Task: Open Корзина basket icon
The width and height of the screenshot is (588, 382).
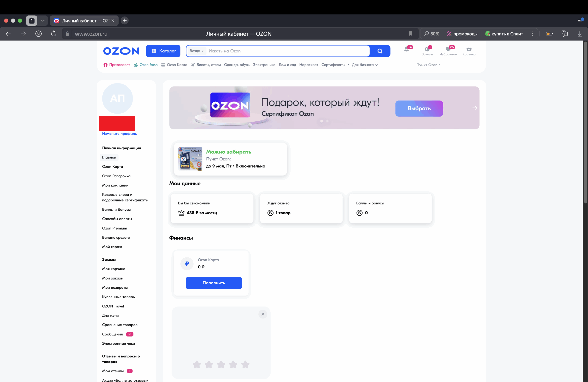Action: point(469,51)
